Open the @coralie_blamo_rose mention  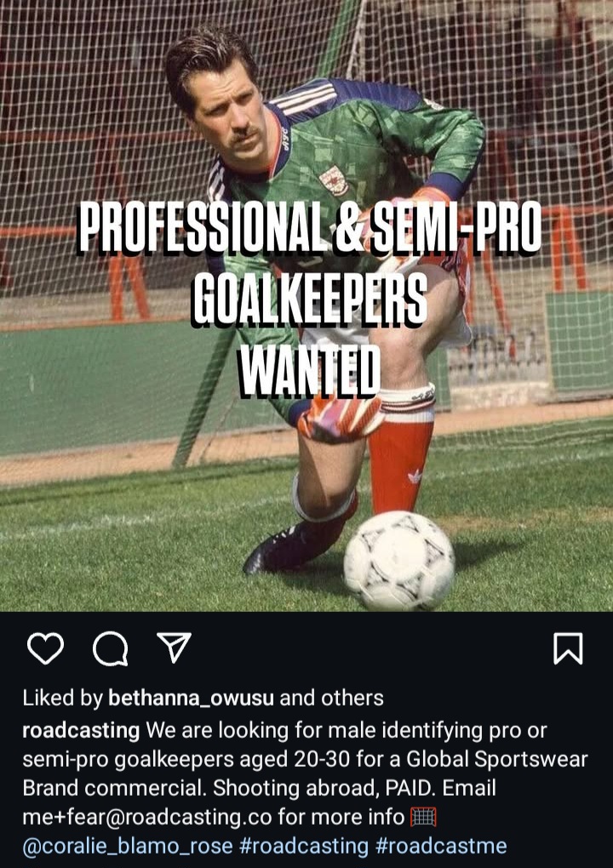128,846
